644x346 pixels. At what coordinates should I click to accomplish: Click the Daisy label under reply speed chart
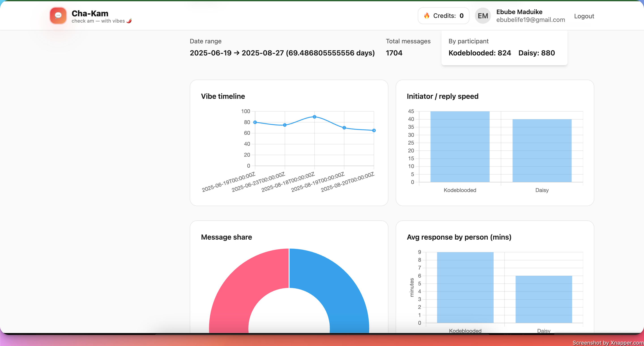542,190
